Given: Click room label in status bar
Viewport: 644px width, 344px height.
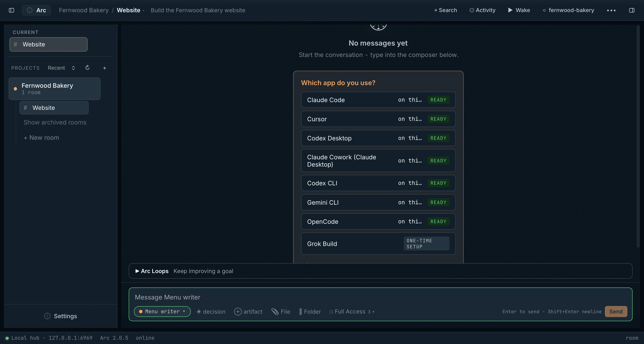Looking at the screenshot, I should [x=632, y=338].
